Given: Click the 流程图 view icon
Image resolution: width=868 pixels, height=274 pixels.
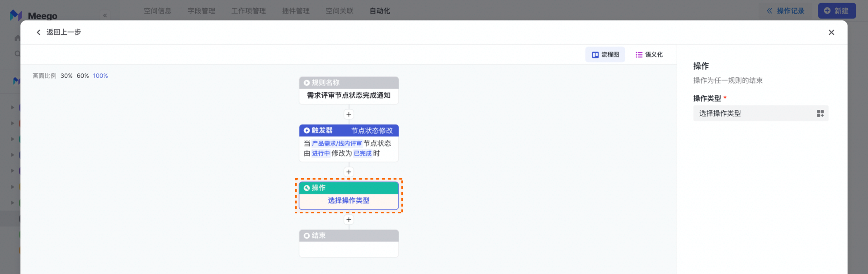Looking at the screenshot, I should [x=595, y=55].
